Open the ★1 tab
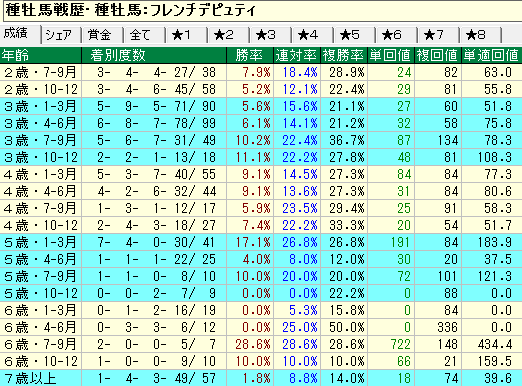522x386 pixels. click(186, 35)
